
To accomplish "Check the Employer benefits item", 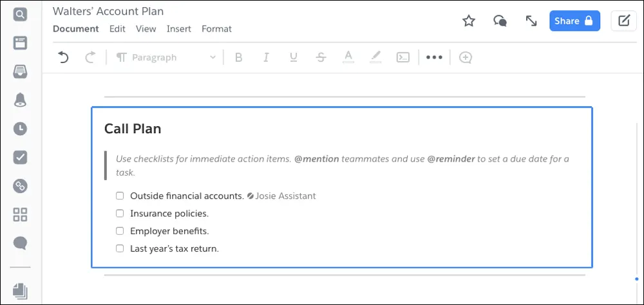I will click(120, 231).
